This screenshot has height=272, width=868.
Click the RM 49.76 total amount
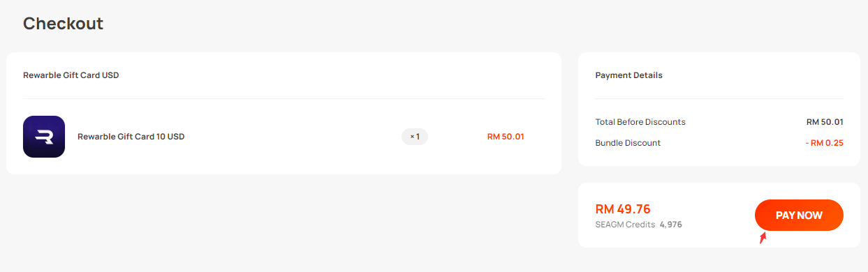pos(623,209)
